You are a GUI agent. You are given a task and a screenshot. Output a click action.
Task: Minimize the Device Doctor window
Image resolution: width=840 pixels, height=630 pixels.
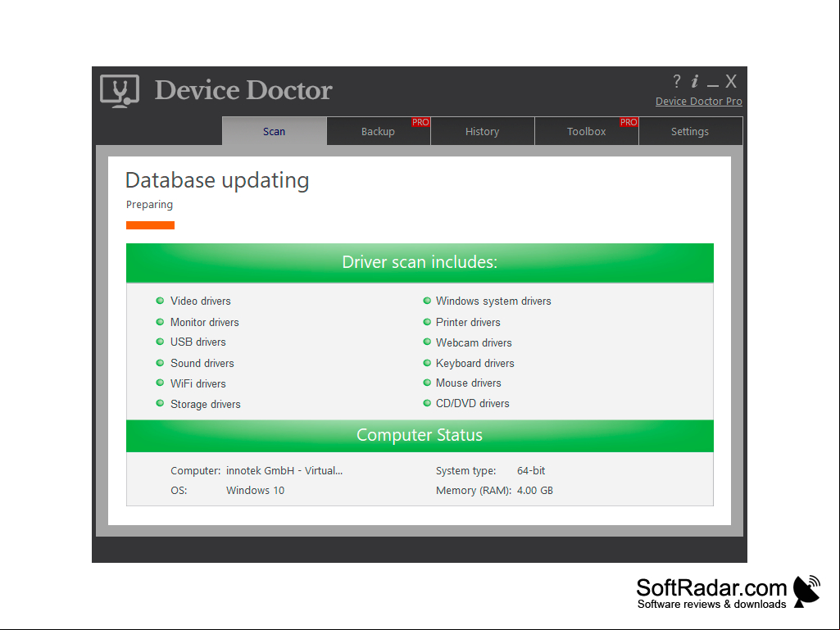pos(712,85)
